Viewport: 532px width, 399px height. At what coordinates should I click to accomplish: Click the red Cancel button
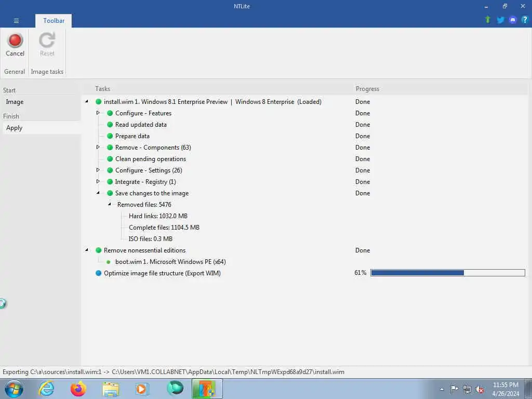[15, 45]
